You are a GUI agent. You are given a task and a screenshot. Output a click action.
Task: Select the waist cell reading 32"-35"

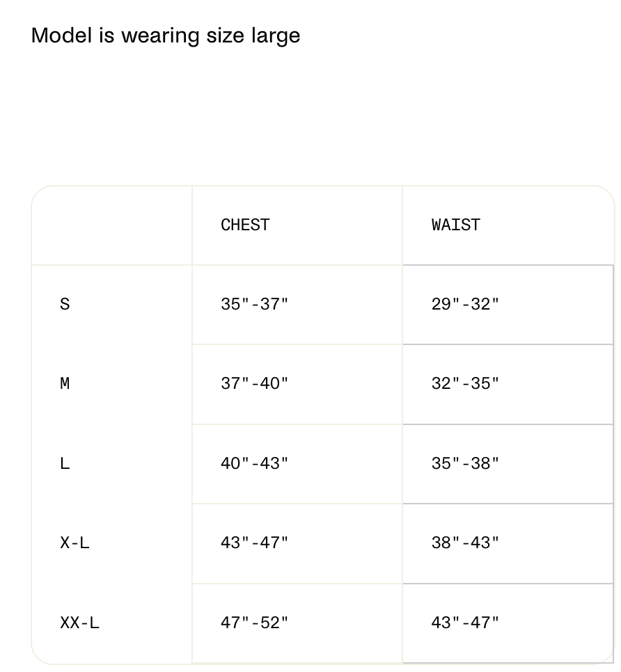[x=508, y=384]
